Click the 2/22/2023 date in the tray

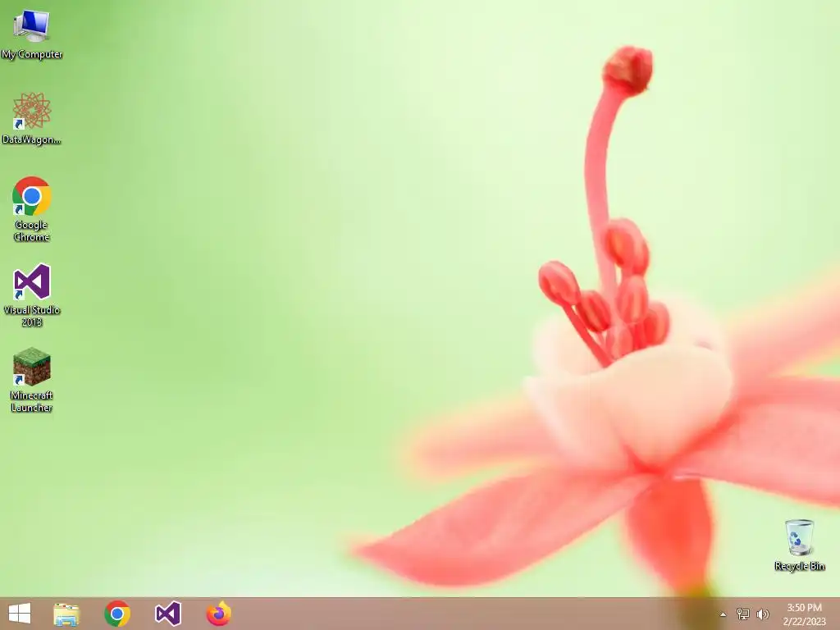click(x=804, y=622)
